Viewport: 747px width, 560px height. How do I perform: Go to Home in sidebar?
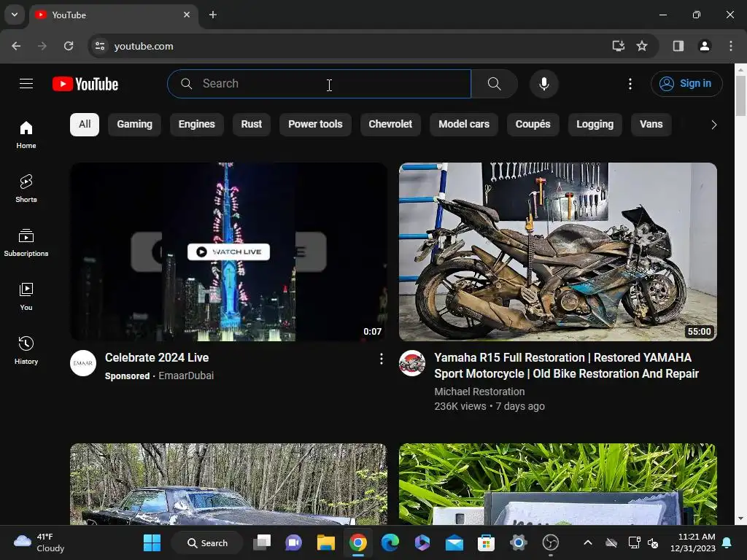[x=26, y=135]
